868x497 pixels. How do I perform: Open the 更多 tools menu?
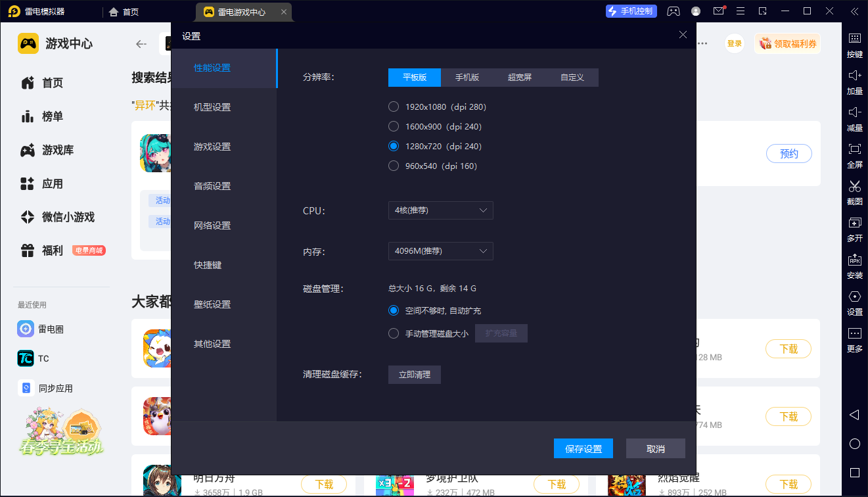[x=854, y=340]
